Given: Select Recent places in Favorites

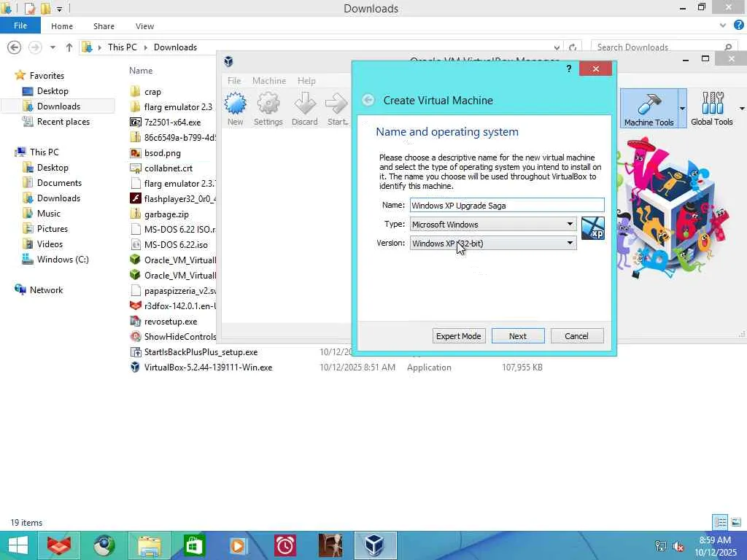Looking at the screenshot, I should 63,122.
